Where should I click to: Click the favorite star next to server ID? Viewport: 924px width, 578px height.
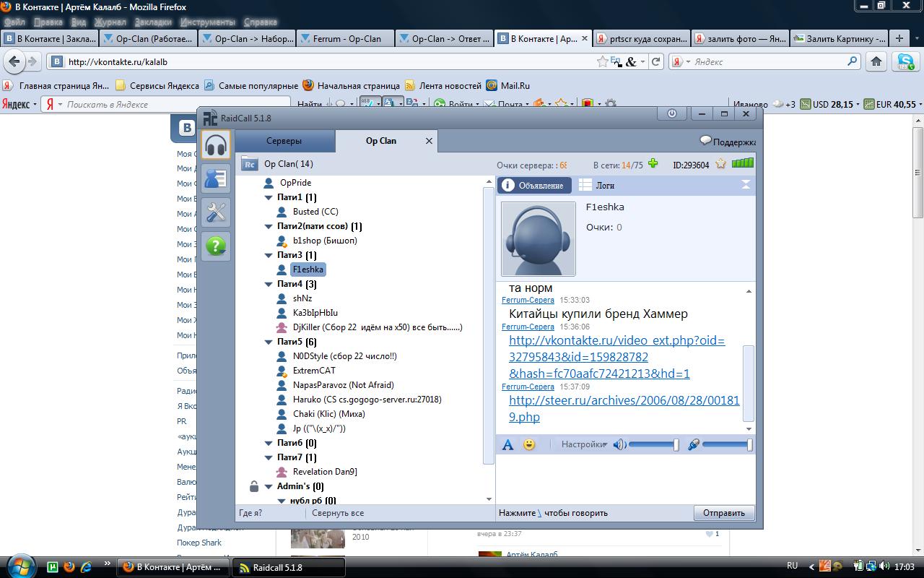[x=720, y=164]
